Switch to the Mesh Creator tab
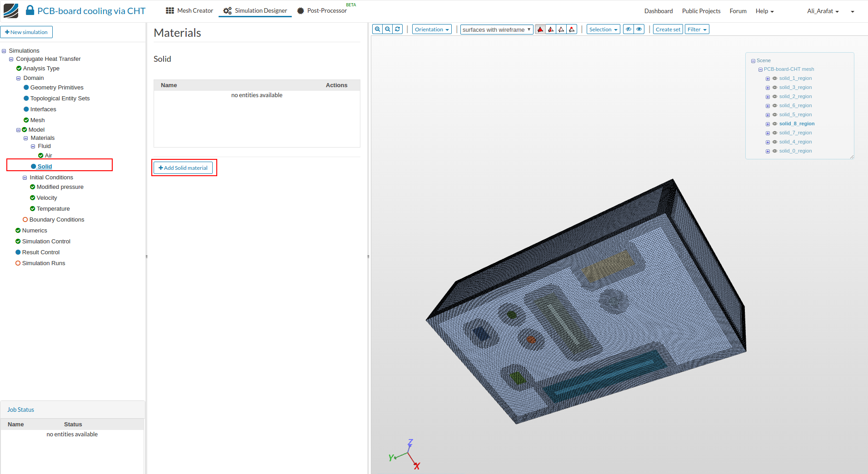 [x=190, y=11]
